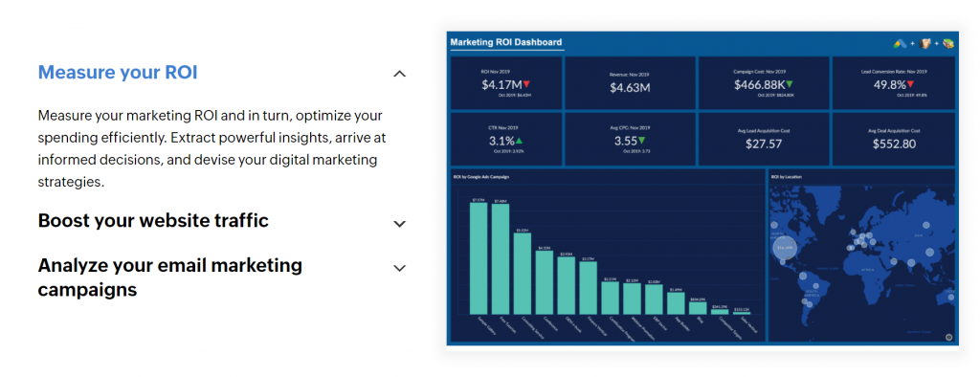Open Analyze your email marketing campaigns heading

click(x=170, y=277)
